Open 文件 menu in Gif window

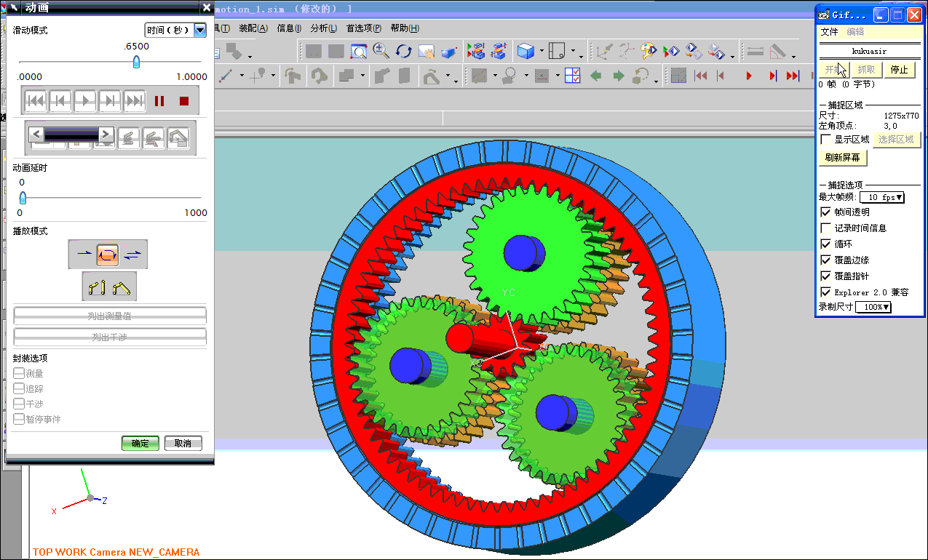(830, 32)
